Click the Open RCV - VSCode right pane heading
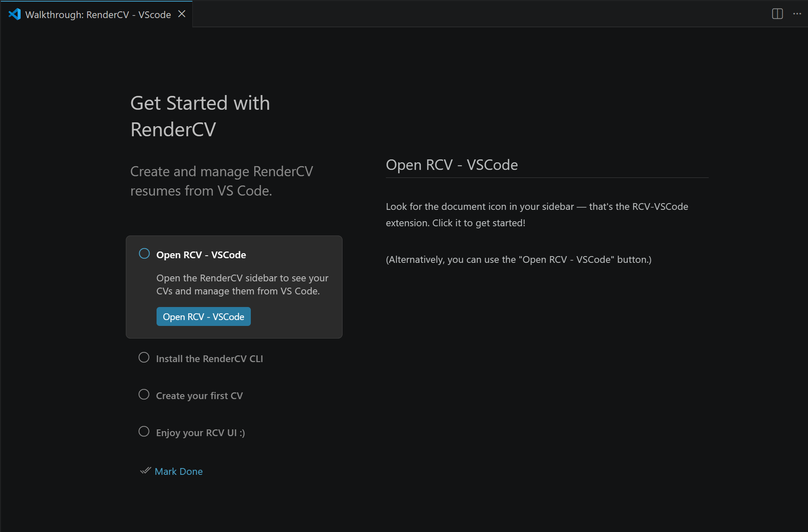808x532 pixels. (452, 165)
